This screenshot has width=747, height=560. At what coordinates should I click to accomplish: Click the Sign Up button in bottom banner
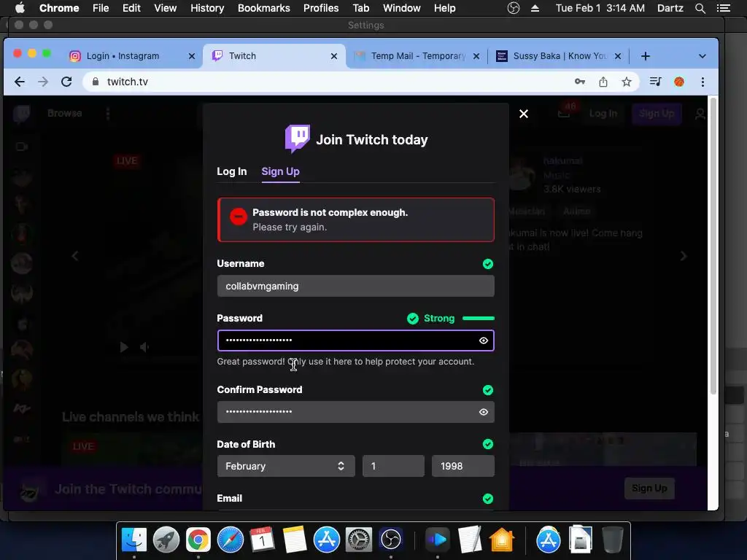(649, 489)
